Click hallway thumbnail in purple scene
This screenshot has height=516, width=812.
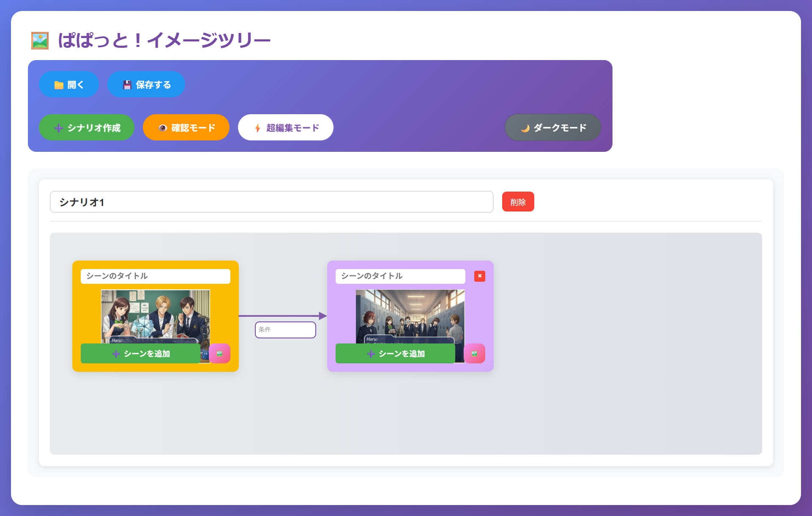click(x=410, y=315)
